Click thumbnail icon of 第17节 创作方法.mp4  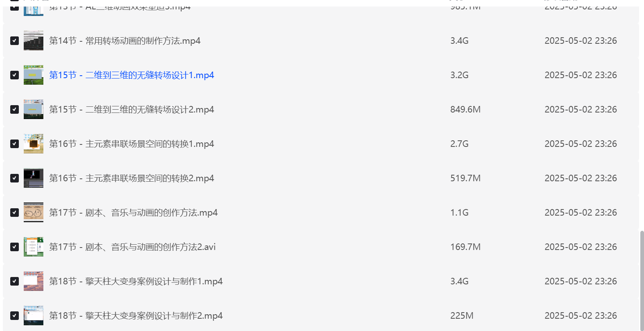click(x=34, y=212)
